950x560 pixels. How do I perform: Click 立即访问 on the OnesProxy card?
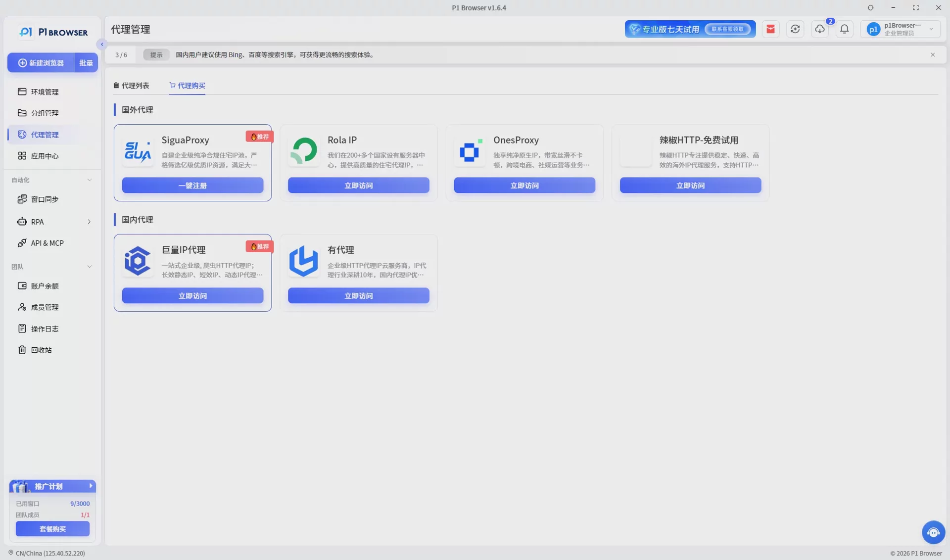pos(524,186)
